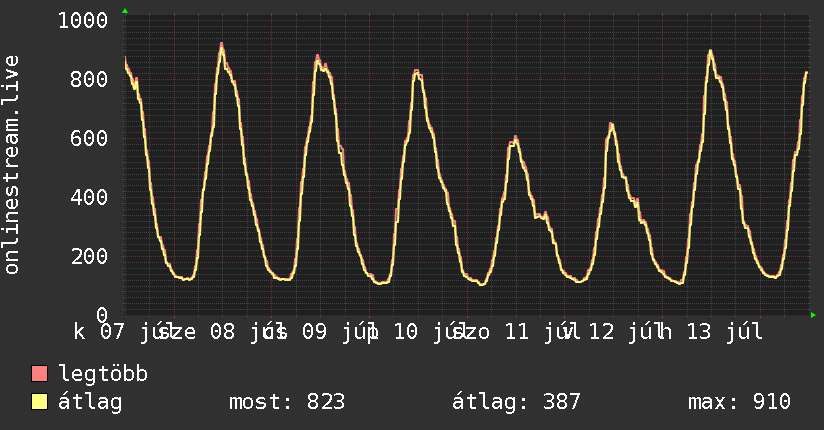
Task: Select the legtöbb legend label
Action: coord(103,374)
